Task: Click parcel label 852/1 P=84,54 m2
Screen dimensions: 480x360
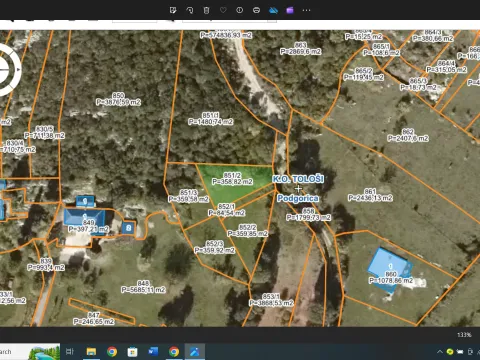Action: pyautogui.click(x=226, y=210)
